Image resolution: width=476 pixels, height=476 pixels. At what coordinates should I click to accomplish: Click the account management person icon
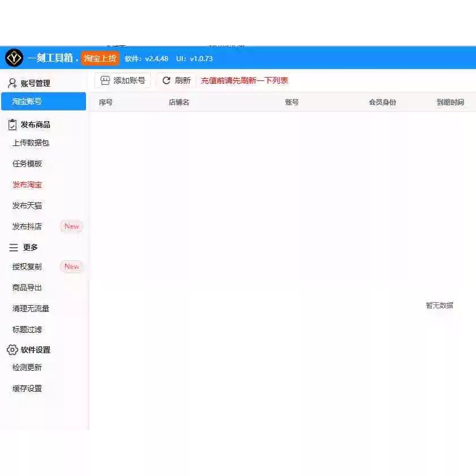[x=12, y=83]
